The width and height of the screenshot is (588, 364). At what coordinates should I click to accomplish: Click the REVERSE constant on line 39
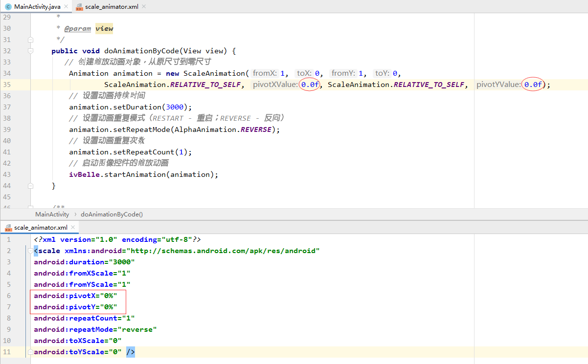tap(256, 129)
